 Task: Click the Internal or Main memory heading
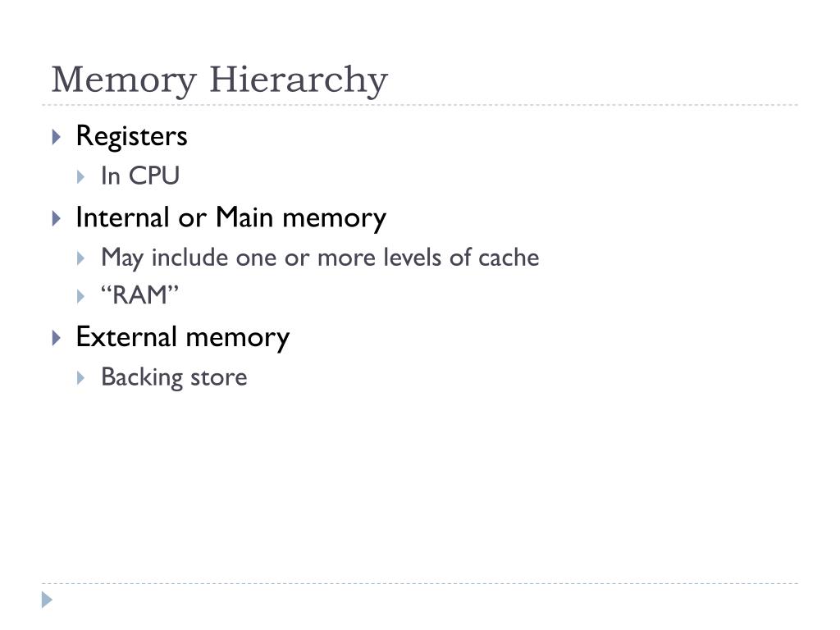(x=231, y=218)
